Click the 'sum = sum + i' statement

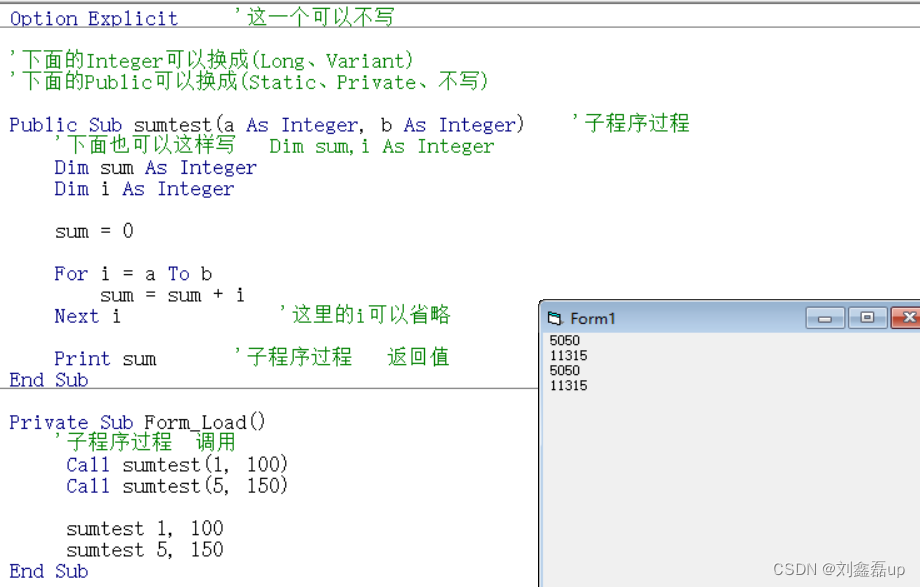(x=172, y=295)
